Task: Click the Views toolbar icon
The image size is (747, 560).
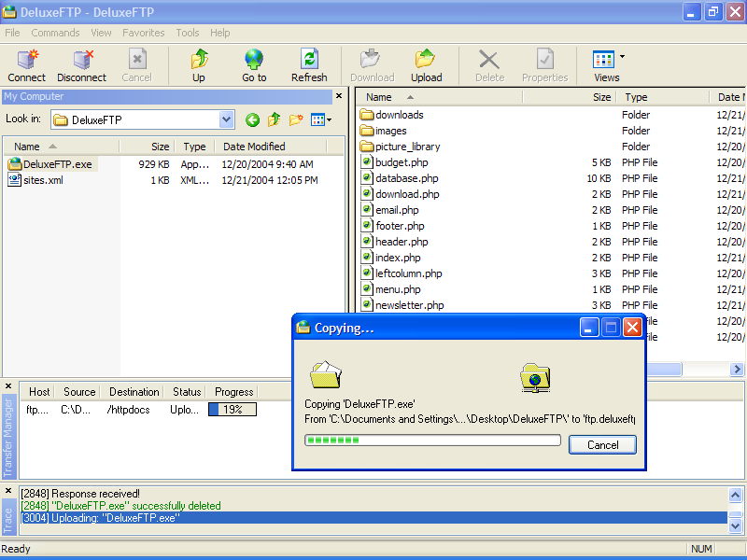Action: tap(603, 60)
